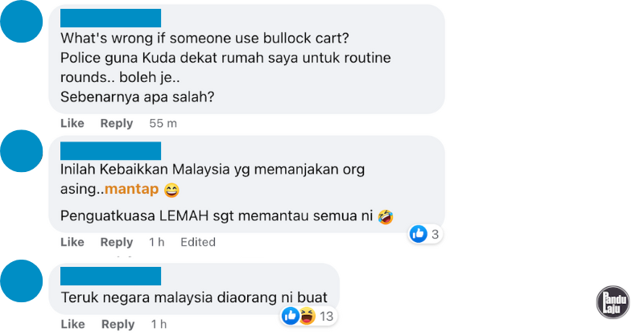This screenshot has width=644, height=336.
Task: Like the 'Teruk negara malaysia' comment
Action: click(72, 324)
